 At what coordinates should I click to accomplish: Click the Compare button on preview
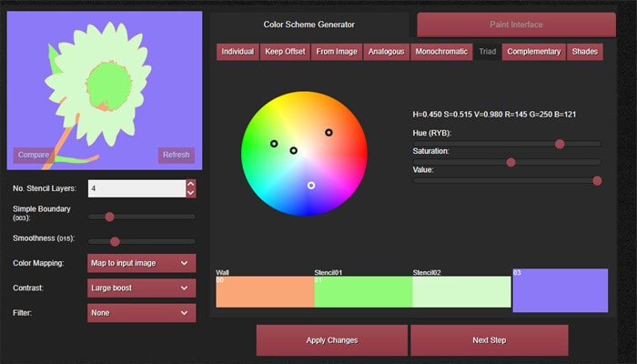tap(33, 155)
